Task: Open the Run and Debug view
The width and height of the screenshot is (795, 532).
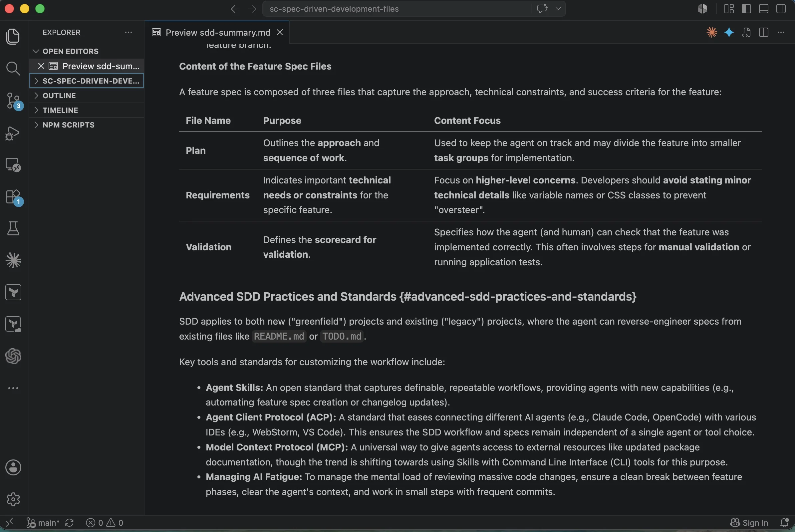Action: pos(13,133)
